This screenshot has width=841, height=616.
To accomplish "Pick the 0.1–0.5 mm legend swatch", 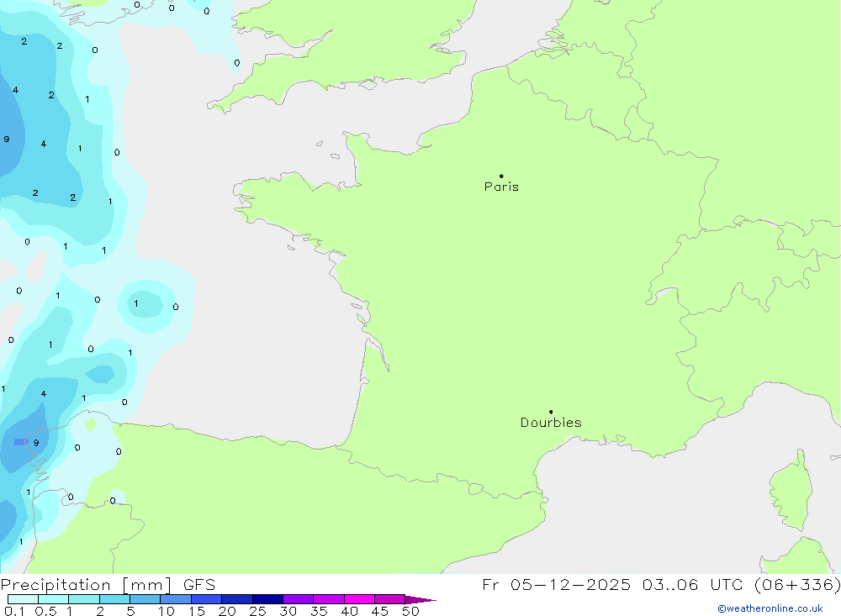I will point(23,599).
